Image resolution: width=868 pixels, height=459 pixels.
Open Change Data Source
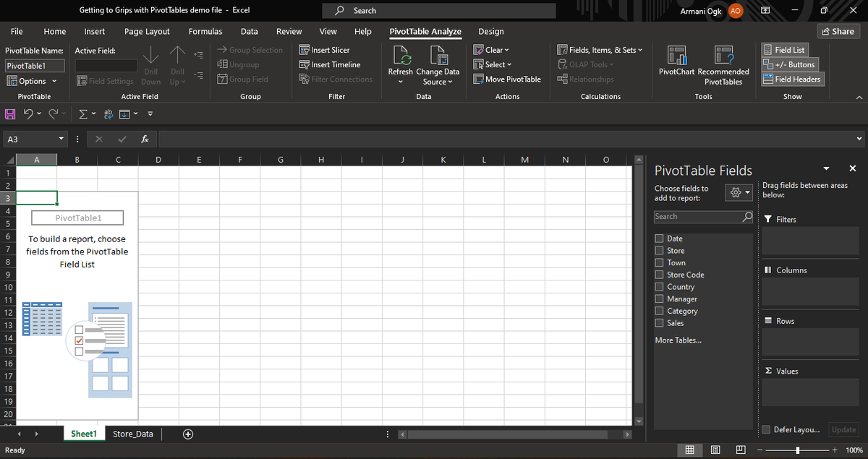[438, 65]
